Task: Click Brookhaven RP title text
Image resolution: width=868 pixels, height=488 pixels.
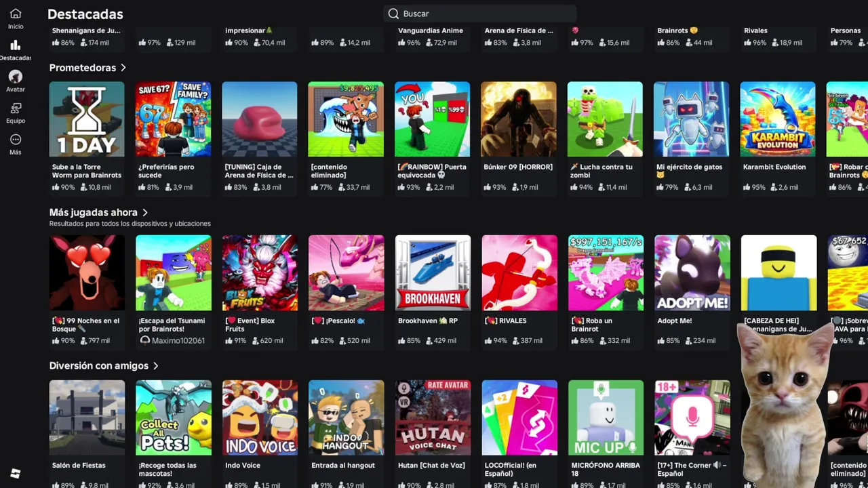Action: click(x=428, y=321)
